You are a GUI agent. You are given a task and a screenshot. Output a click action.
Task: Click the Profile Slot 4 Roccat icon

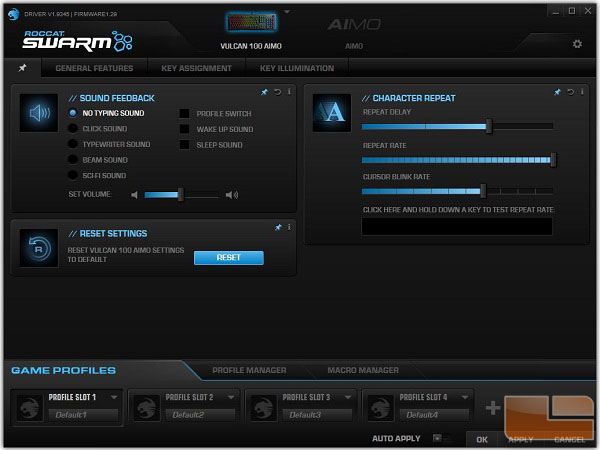point(381,408)
